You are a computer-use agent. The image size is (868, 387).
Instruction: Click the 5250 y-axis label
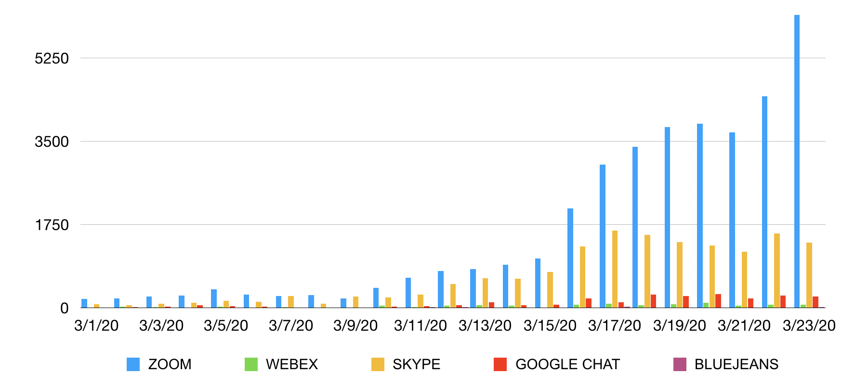click(52, 59)
